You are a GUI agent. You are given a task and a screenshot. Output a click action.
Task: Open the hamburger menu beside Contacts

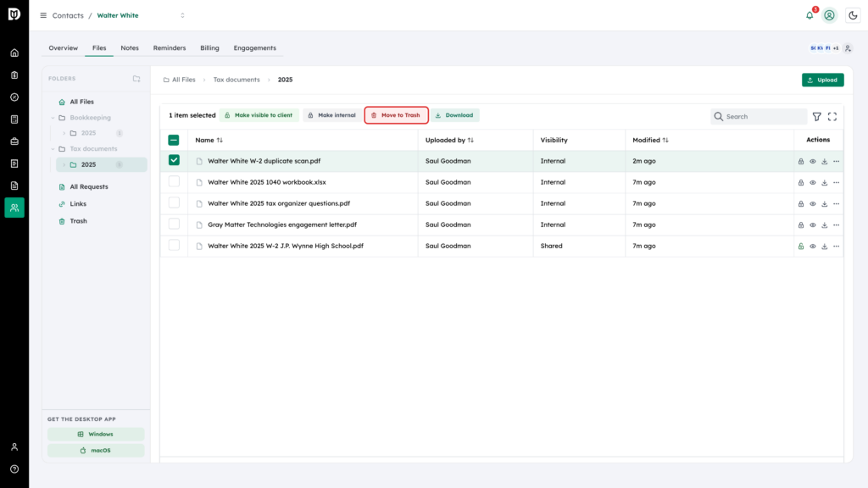(43, 15)
